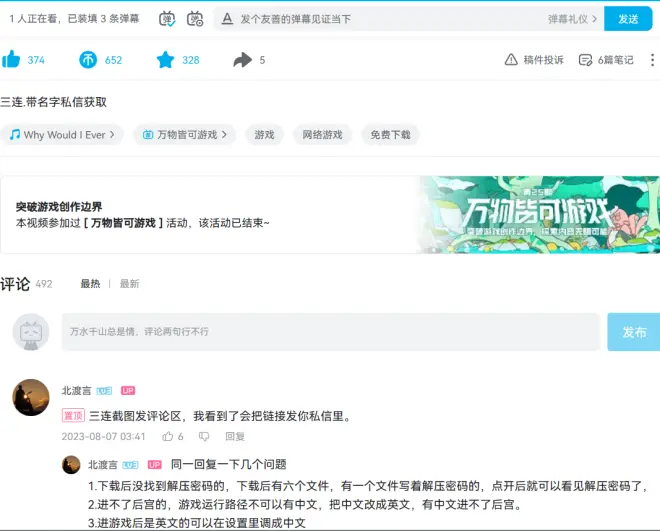Click the like thumbs-up icon with 374

click(12, 60)
